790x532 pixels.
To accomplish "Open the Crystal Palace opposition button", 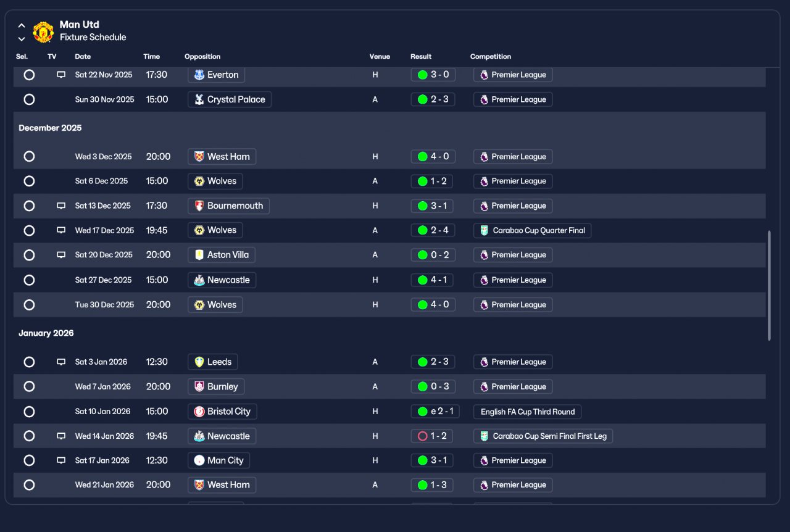I will tap(230, 99).
